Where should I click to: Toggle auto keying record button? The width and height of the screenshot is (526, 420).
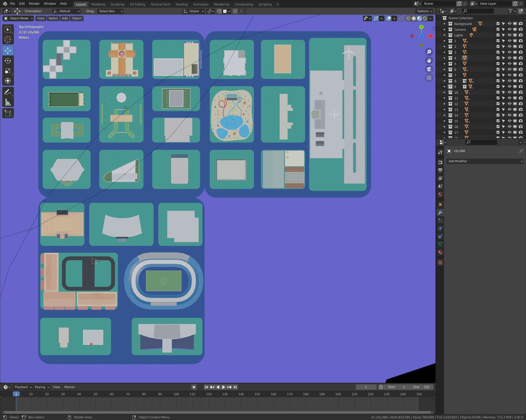tap(194, 387)
